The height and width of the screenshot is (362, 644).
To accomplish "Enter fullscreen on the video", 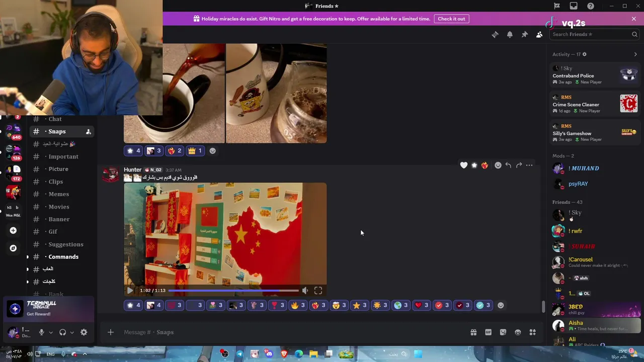I will pos(318,291).
